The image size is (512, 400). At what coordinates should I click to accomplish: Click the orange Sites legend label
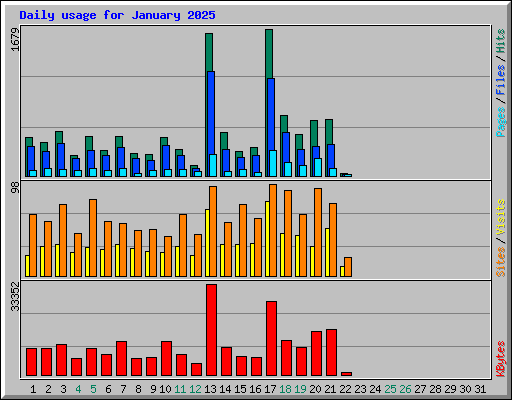point(501,262)
